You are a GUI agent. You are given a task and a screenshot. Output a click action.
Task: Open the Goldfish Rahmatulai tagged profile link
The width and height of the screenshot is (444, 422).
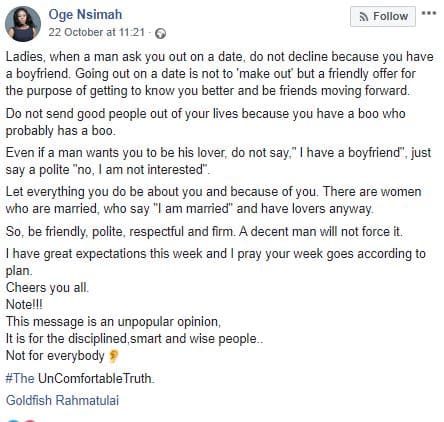point(62,400)
